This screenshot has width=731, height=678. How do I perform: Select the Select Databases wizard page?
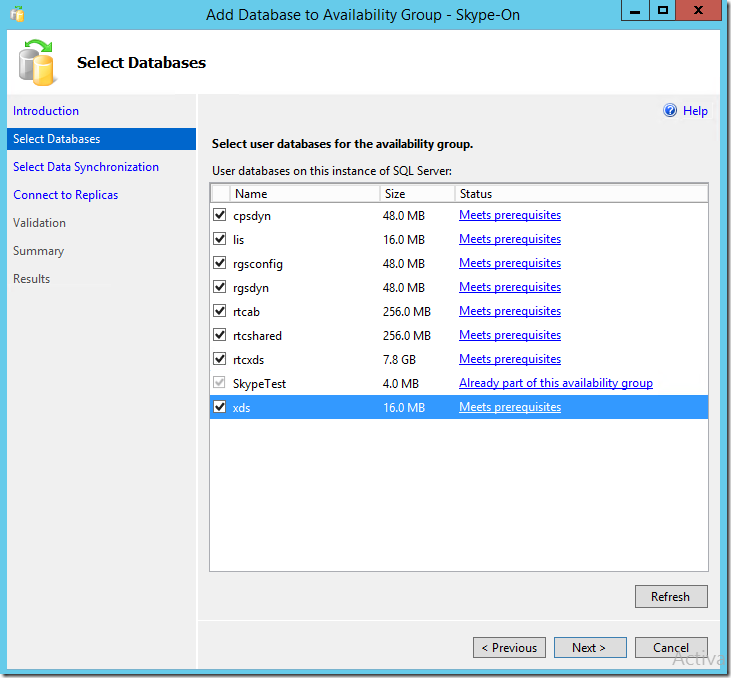101,139
